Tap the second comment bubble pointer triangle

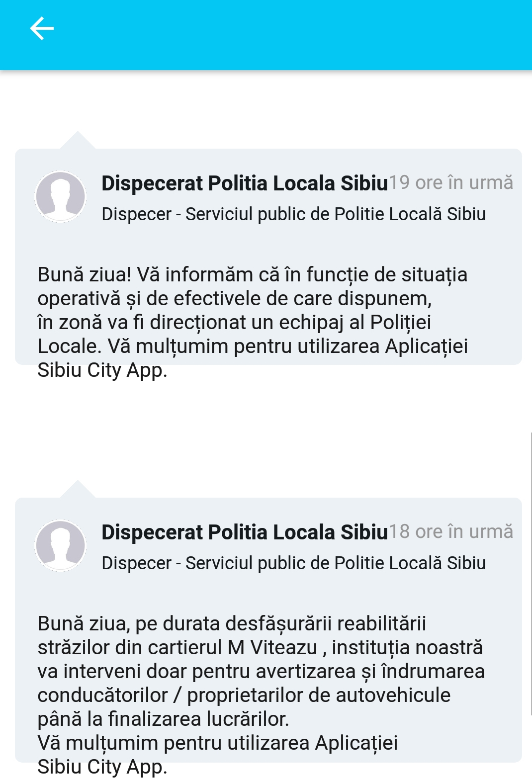point(78,489)
